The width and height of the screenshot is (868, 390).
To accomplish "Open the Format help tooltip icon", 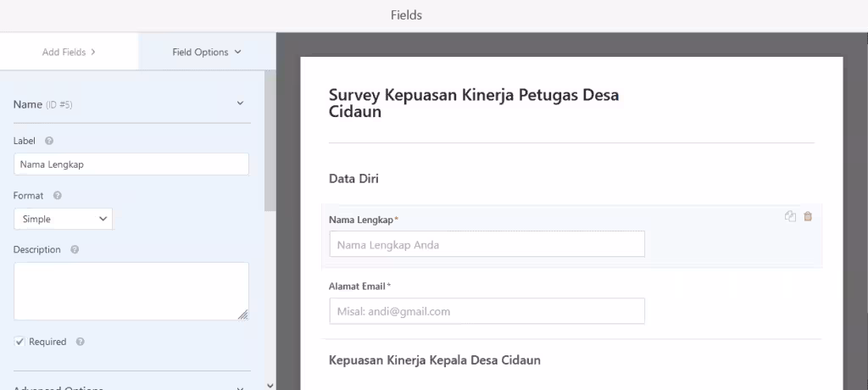I will 57,196.
